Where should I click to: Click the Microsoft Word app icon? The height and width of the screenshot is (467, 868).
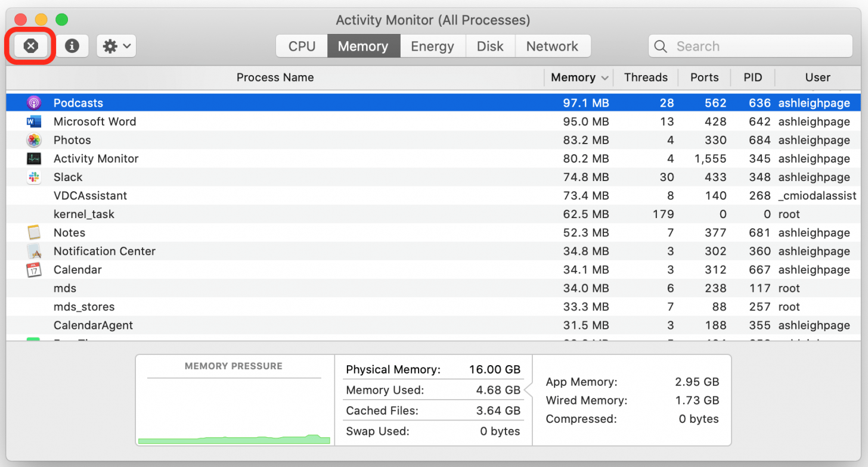pyautogui.click(x=34, y=122)
